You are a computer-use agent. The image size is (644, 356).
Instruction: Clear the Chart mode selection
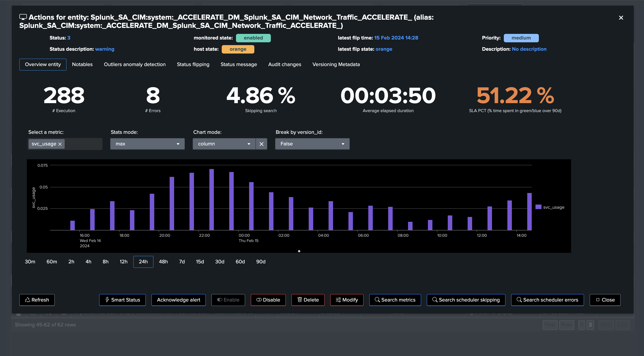point(261,144)
